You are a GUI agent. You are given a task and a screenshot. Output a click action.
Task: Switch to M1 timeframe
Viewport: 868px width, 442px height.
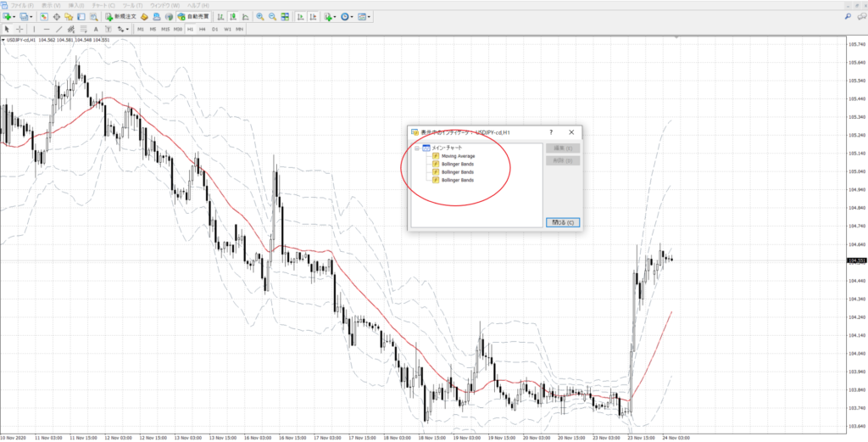tap(141, 29)
